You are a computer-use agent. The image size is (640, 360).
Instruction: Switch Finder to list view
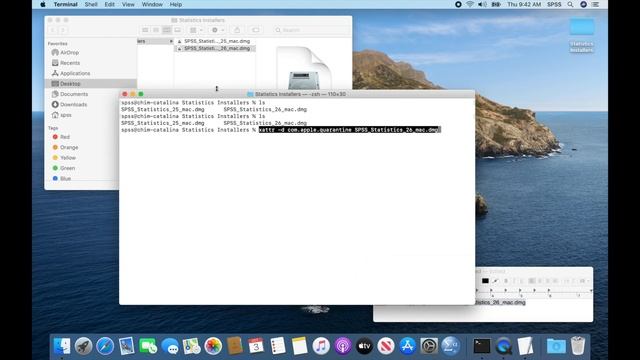point(156,30)
